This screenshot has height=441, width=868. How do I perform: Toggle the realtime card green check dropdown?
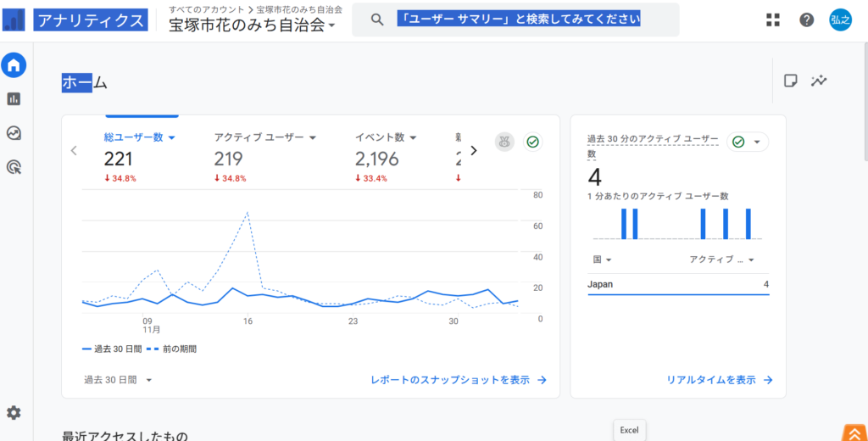click(x=747, y=142)
